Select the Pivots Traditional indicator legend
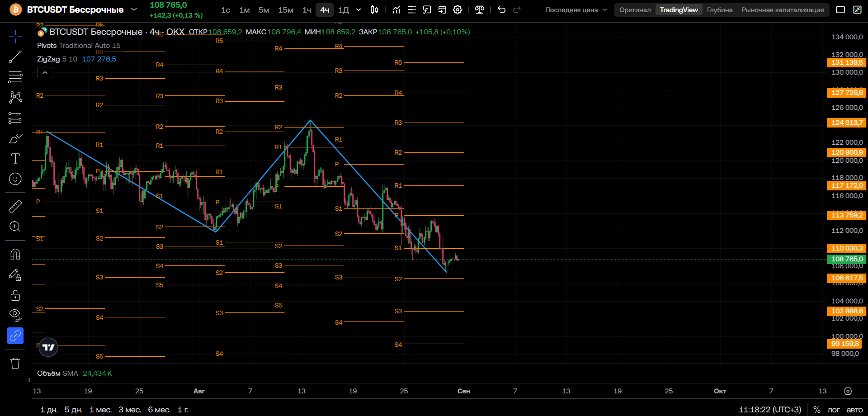The image size is (868, 416). [x=79, y=46]
